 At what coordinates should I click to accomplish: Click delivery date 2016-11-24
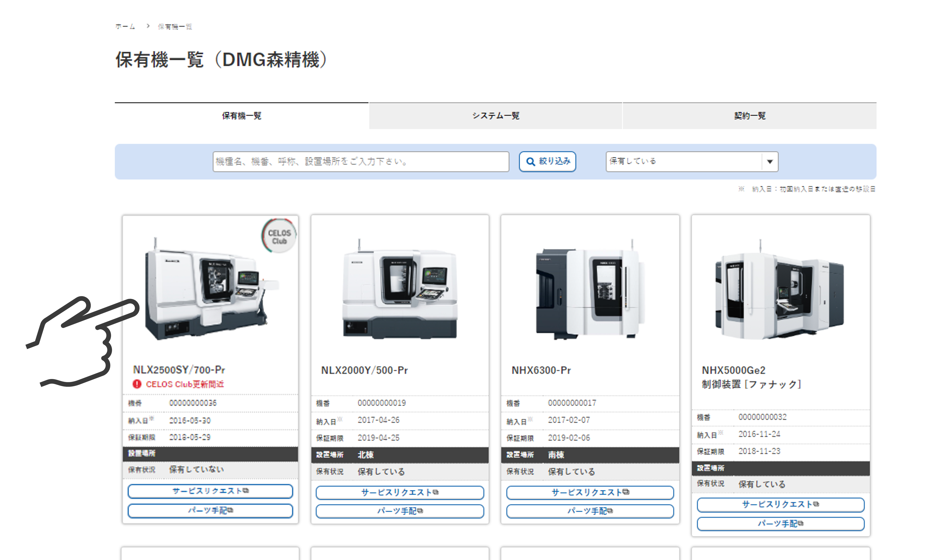(x=759, y=434)
